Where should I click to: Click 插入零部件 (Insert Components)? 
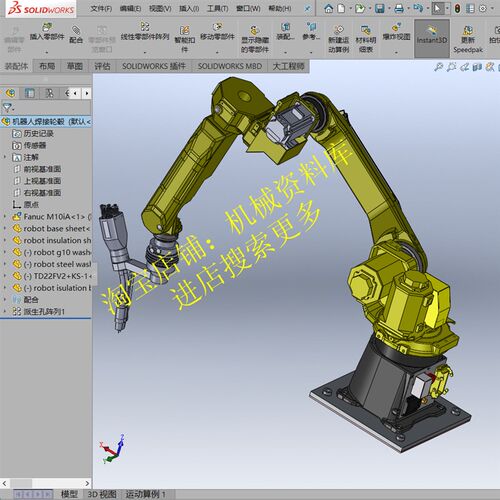pyautogui.click(x=47, y=32)
